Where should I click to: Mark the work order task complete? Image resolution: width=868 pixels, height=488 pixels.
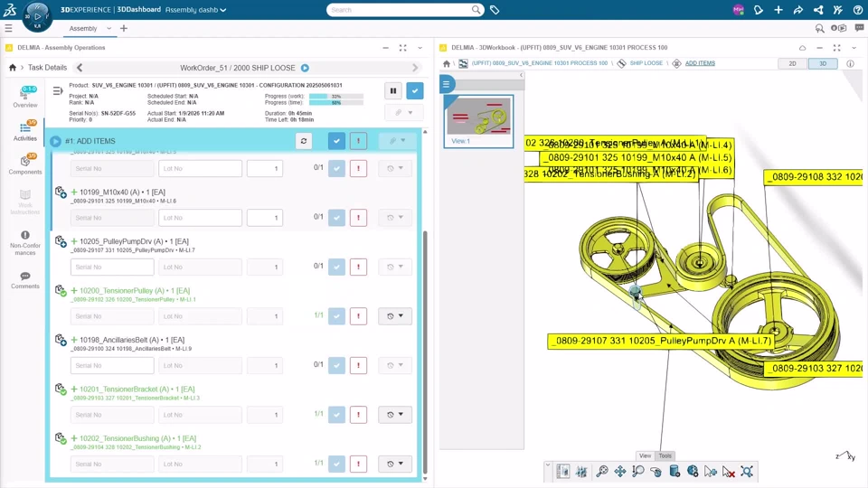point(415,90)
